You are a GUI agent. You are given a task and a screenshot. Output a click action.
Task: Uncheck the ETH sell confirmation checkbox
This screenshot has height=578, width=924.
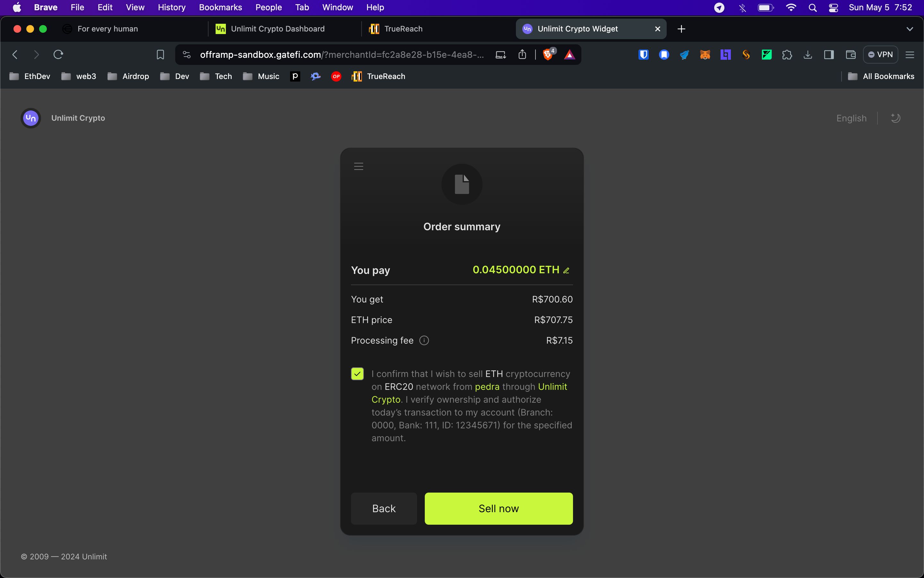(357, 374)
